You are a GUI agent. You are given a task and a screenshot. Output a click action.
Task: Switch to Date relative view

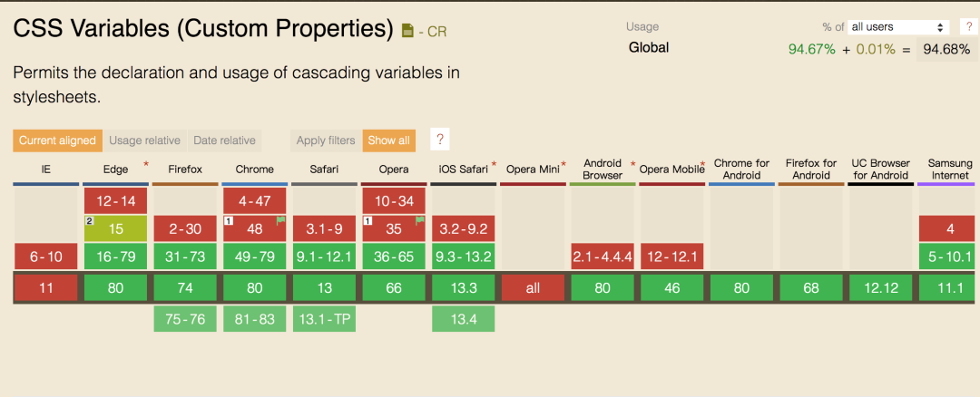click(224, 140)
